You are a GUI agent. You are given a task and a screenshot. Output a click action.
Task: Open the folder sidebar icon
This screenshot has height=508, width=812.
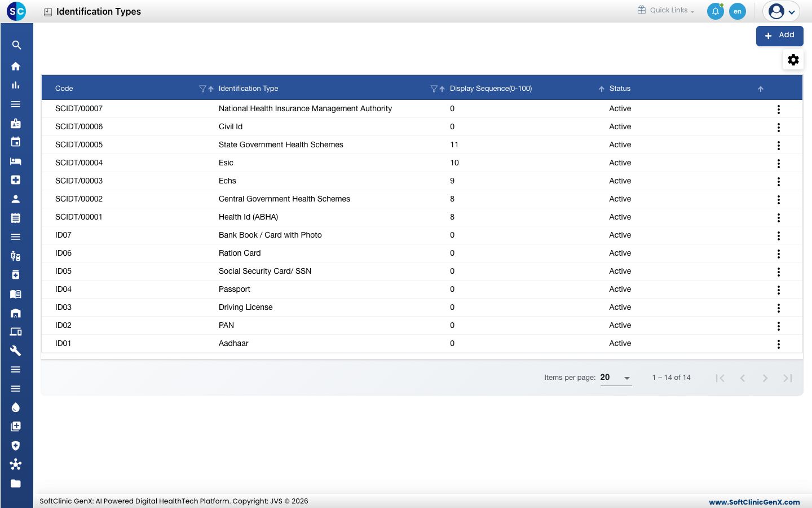click(16, 484)
